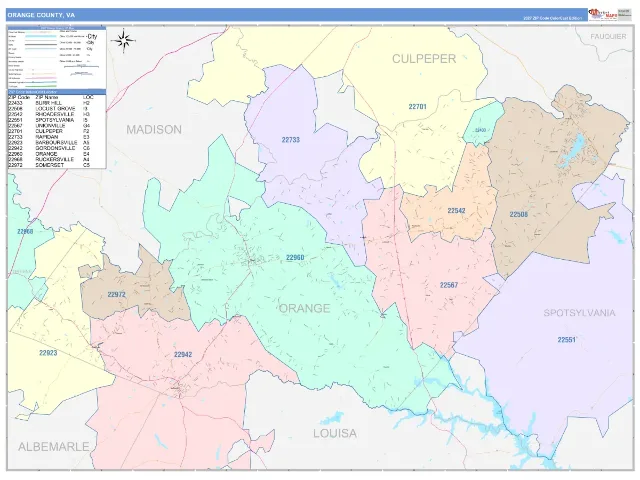Select the ORANGE row in ZIP index
Viewport: 640px width, 480px height.
[x=51, y=154]
